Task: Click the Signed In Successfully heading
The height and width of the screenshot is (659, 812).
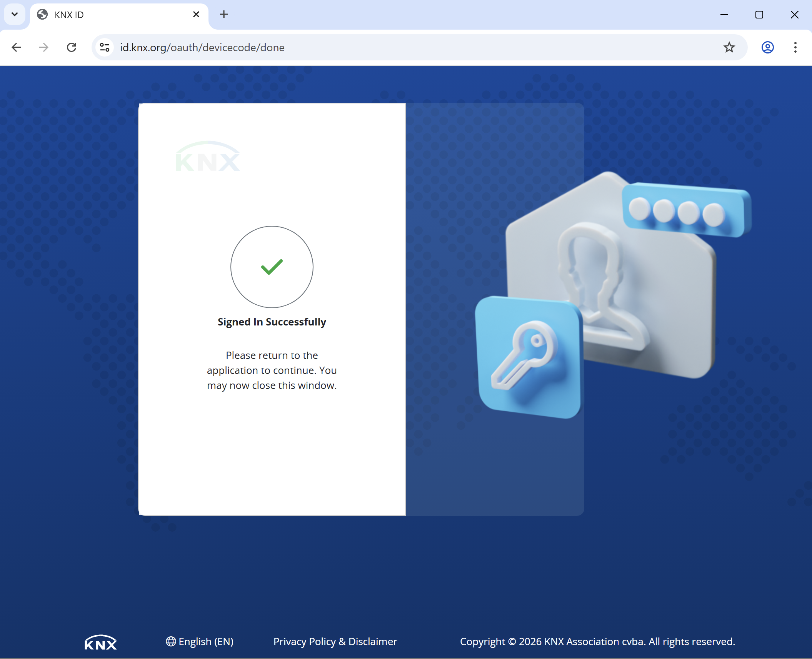Action: point(272,322)
